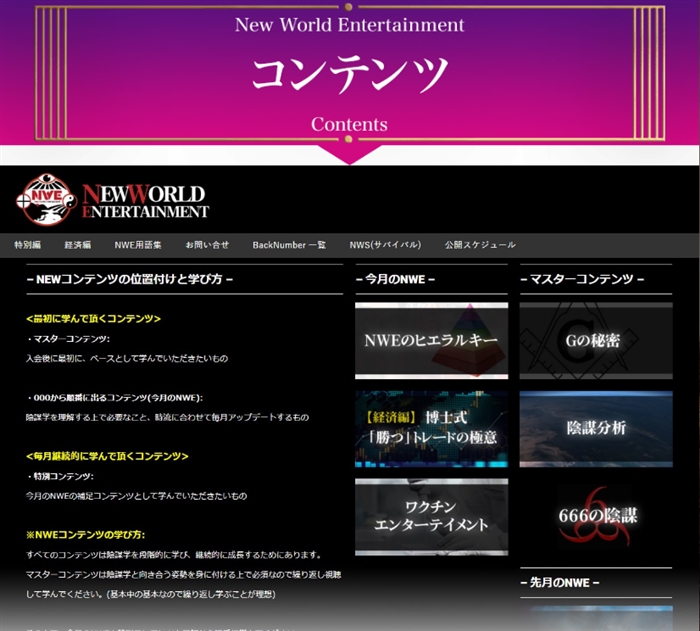Click the NVE circular logo emblem
The width and height of the screenshot is (700, 631).
point(46,200)
